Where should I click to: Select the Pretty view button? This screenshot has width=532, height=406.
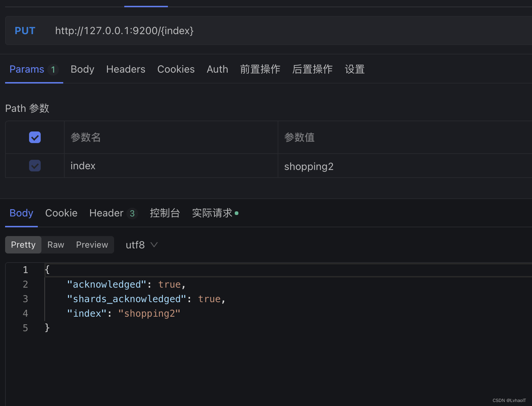(23, 245)
